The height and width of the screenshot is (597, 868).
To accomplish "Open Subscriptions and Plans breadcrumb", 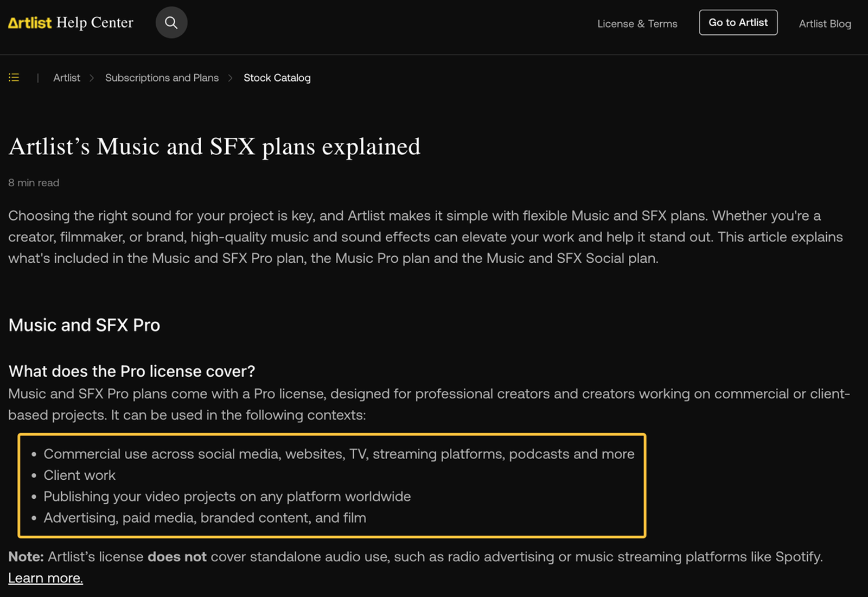I will click(x=162, y=78).
